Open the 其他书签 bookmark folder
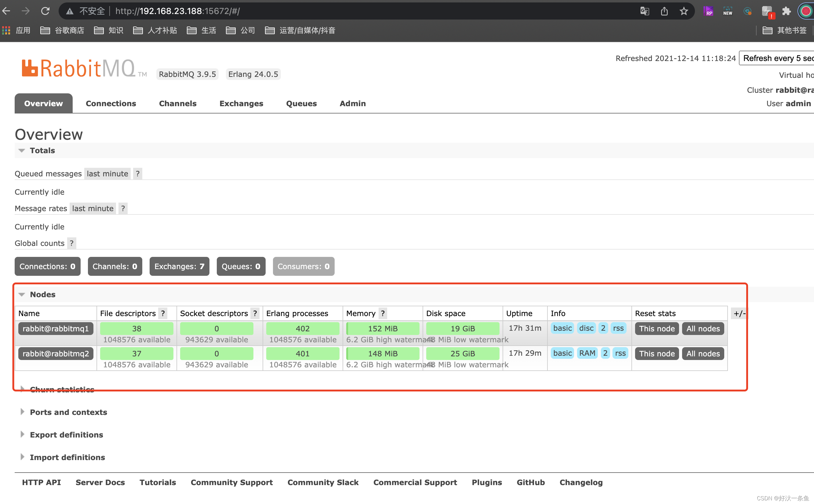This screenshot has width=814, height=504. pyautogui.click(x=785, y=30)
